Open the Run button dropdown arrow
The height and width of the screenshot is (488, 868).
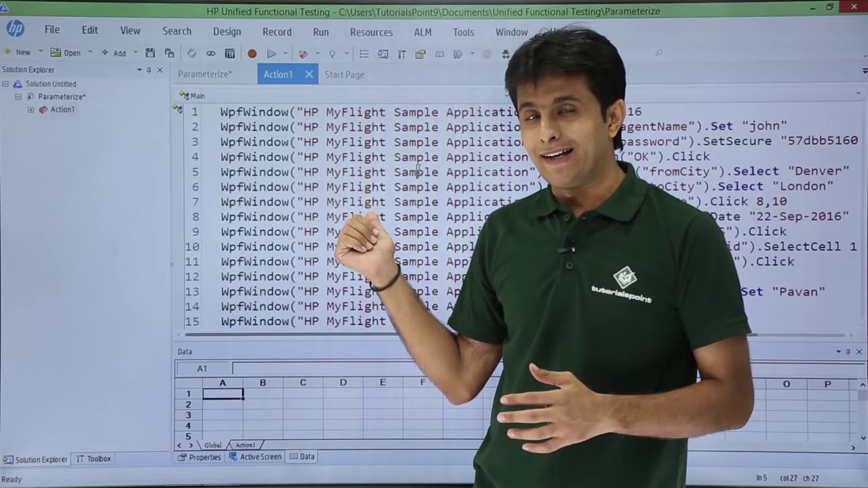click(285, 54)
